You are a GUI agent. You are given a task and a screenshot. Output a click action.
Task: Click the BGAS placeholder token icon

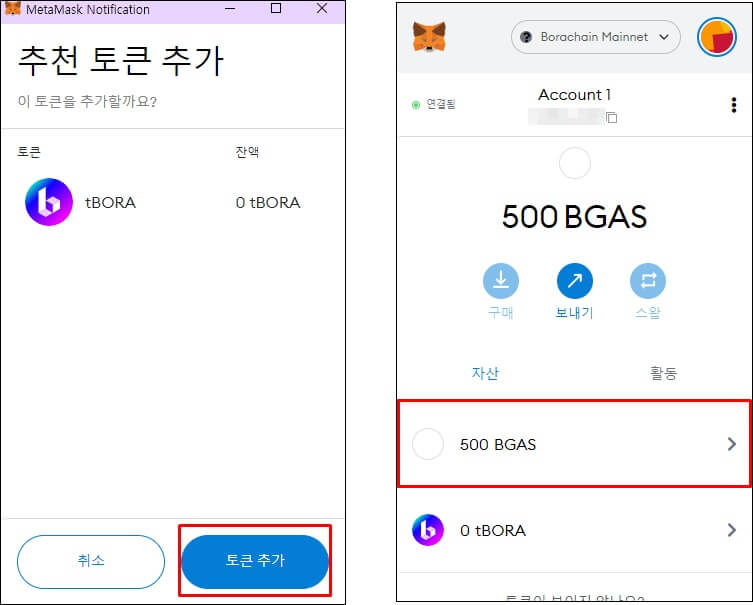tap(427, 444)
